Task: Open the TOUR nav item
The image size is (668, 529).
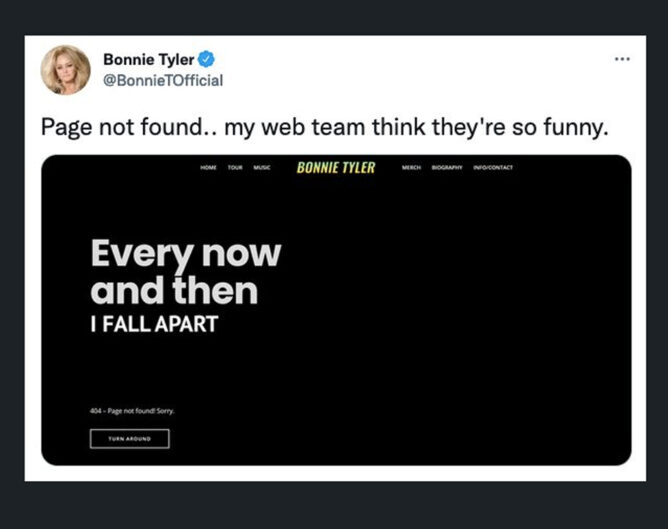Action: 235,167
